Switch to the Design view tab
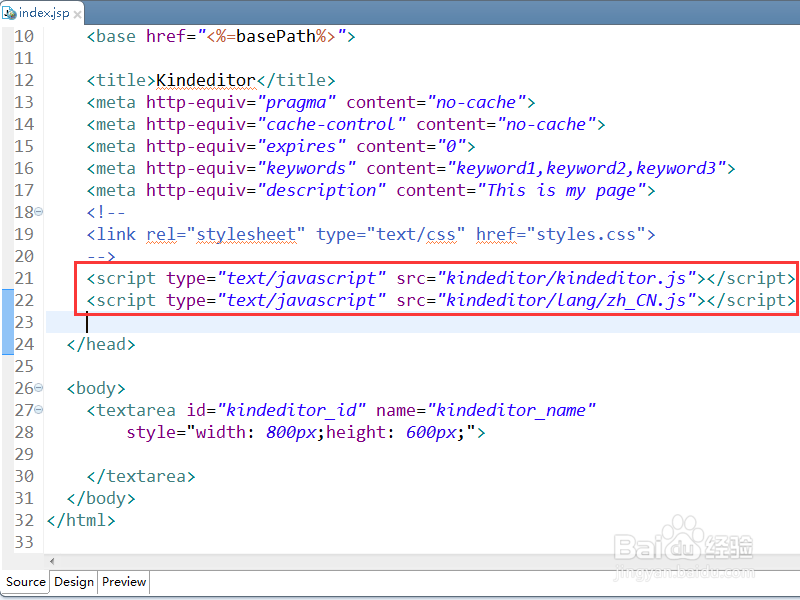 (73, 582)
